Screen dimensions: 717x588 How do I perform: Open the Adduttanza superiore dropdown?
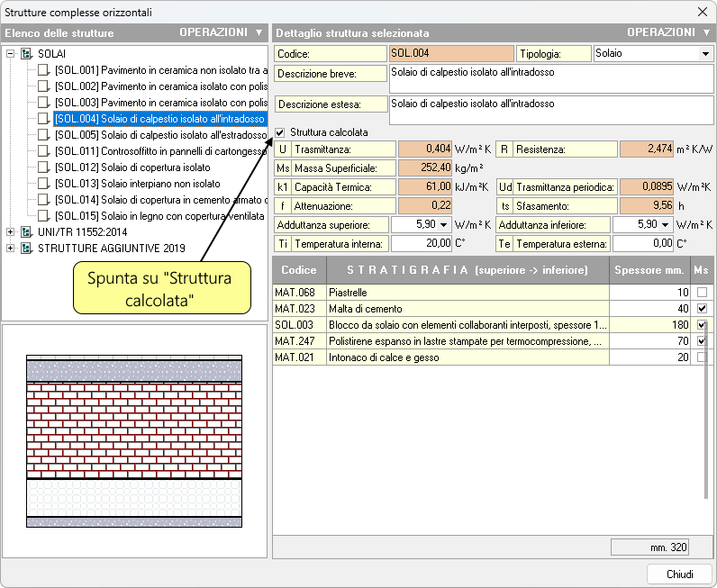click(444, 224)
